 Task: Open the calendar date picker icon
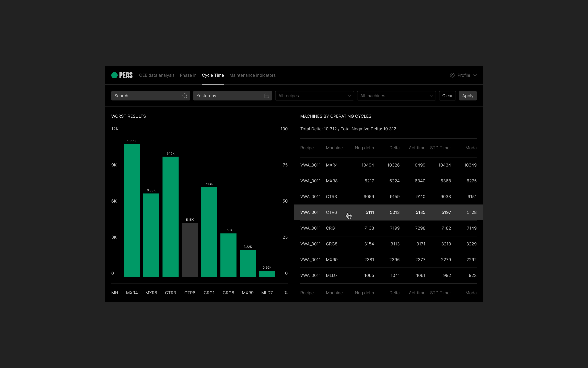click(266, 96)
